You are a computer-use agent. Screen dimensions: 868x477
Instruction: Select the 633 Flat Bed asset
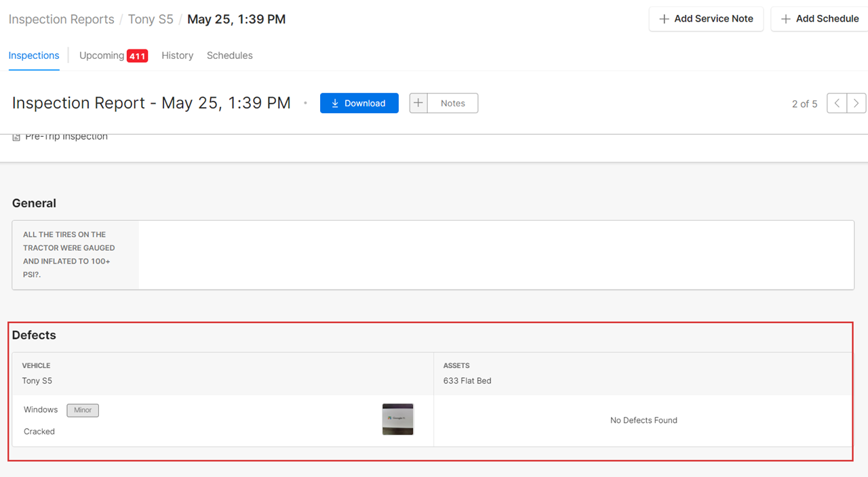click(x=467, y=381)
